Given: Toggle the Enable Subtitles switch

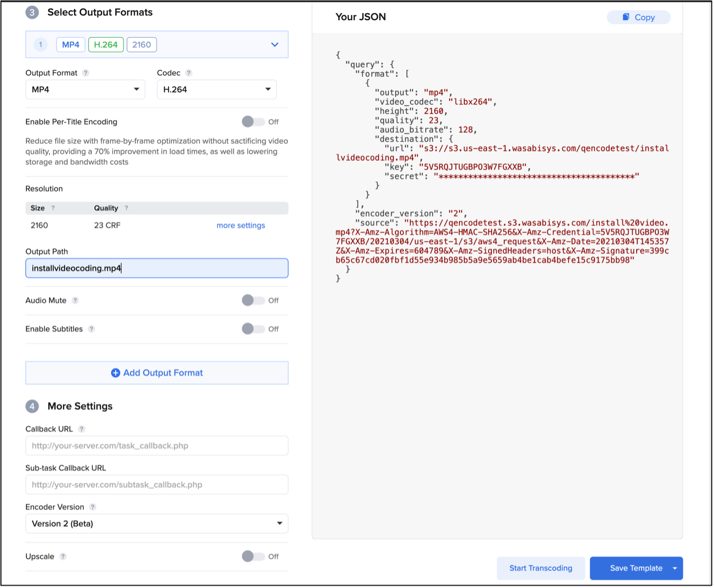Looking at the screenshot, I should pos(253,329).
